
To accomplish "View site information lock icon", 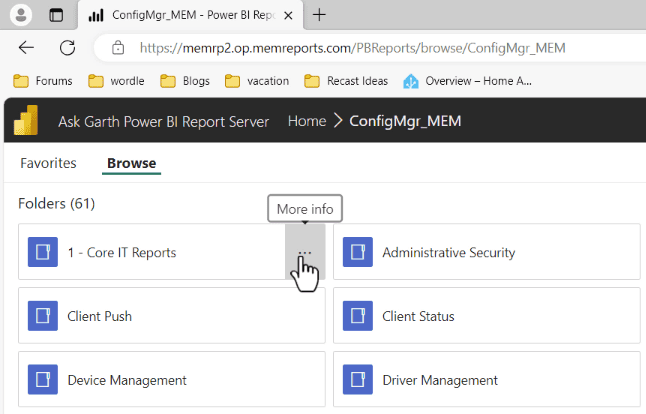I will pos(118,48).
